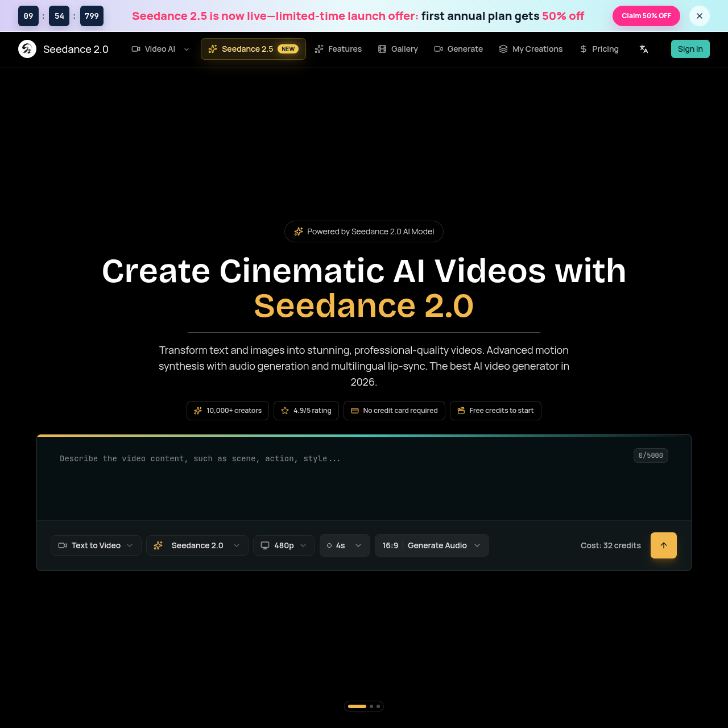Click the Seedance 2.0 brand name
The height and width of the screenshot is (728, 728).
tap(76, 49)
